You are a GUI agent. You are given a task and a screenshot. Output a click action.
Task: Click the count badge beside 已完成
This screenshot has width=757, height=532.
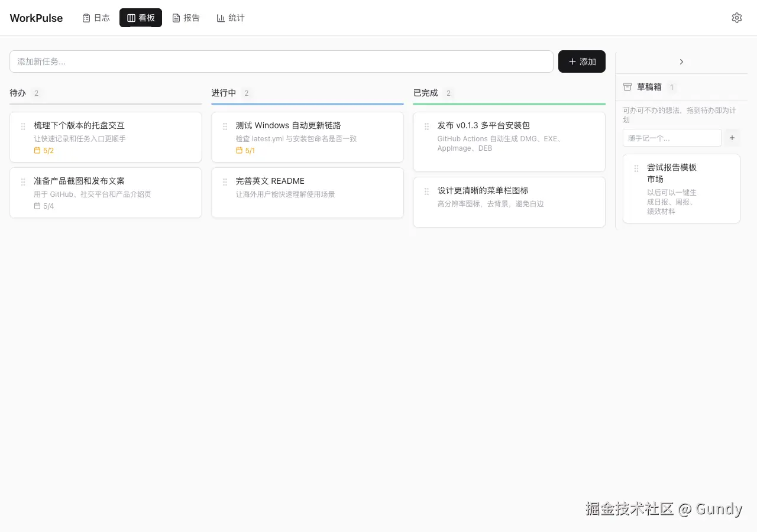(448, 93)
